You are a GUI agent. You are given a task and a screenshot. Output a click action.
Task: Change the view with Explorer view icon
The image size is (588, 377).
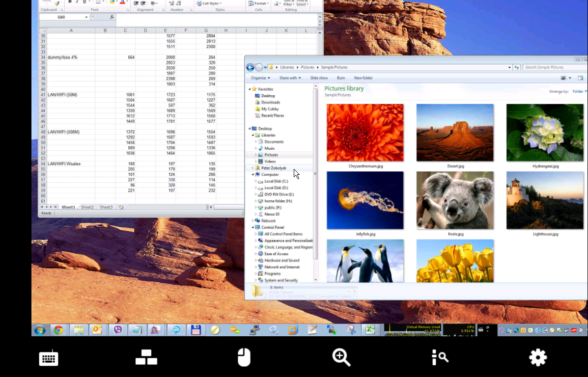tap(563, 78)
